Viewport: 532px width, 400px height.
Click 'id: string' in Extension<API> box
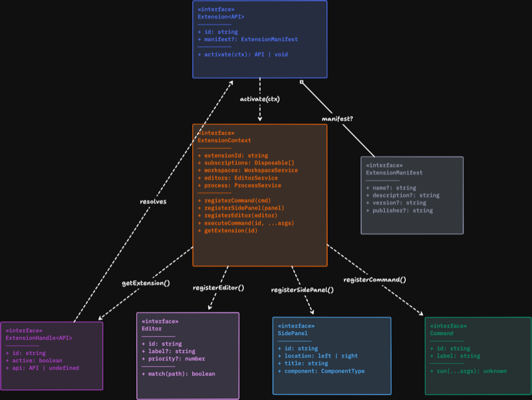click(x=221, y=32)
